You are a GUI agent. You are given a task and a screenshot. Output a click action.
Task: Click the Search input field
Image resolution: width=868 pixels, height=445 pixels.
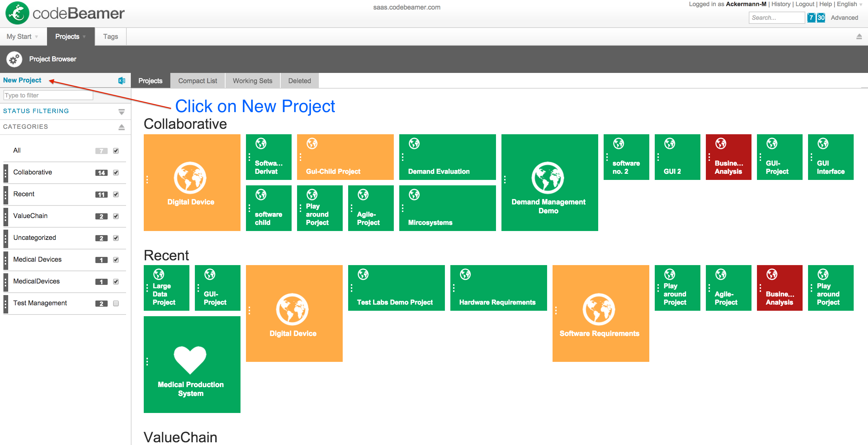[777, 18]
